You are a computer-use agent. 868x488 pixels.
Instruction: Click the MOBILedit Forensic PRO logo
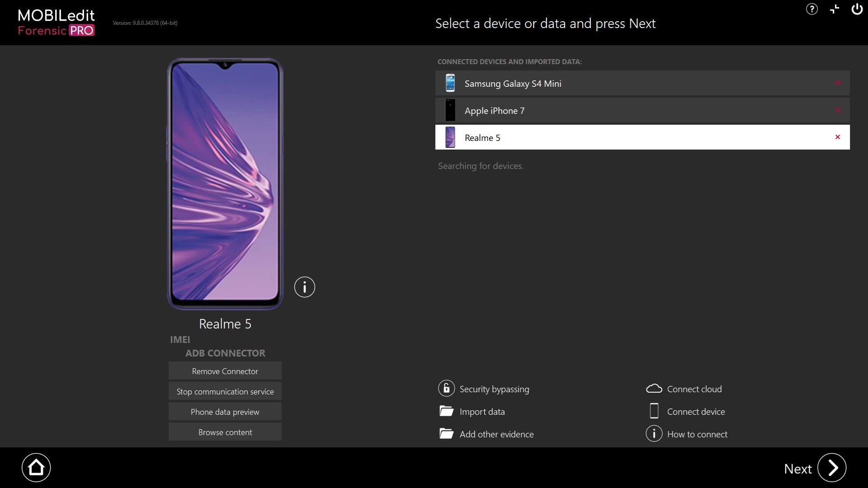click(x=56, y=23)
